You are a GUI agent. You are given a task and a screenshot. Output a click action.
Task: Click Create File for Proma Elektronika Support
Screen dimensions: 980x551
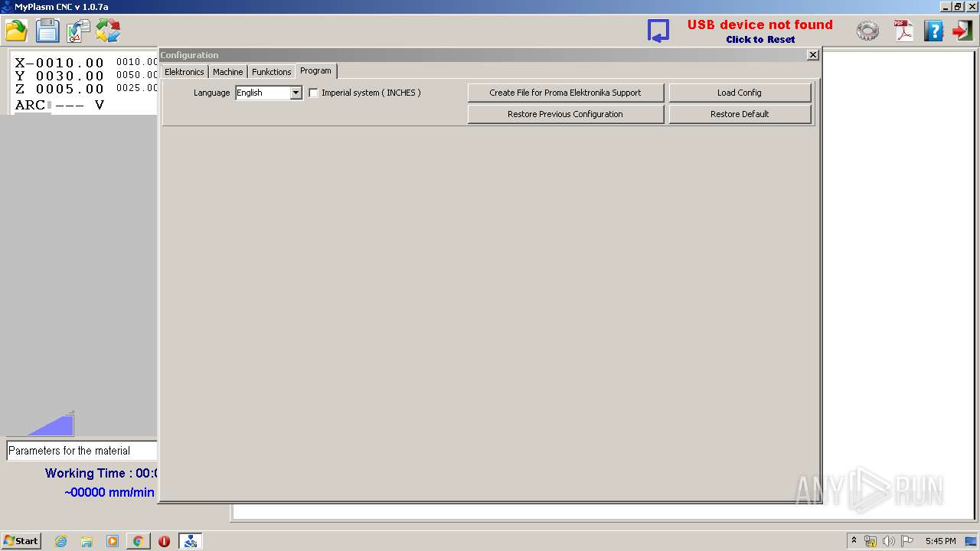pyautogui.click(x=565, y=93)
